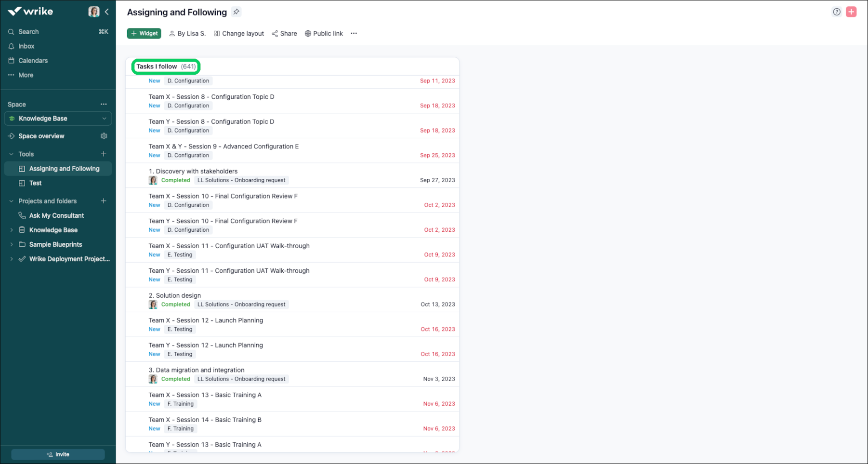Open the Share dialog

[284, 33]
